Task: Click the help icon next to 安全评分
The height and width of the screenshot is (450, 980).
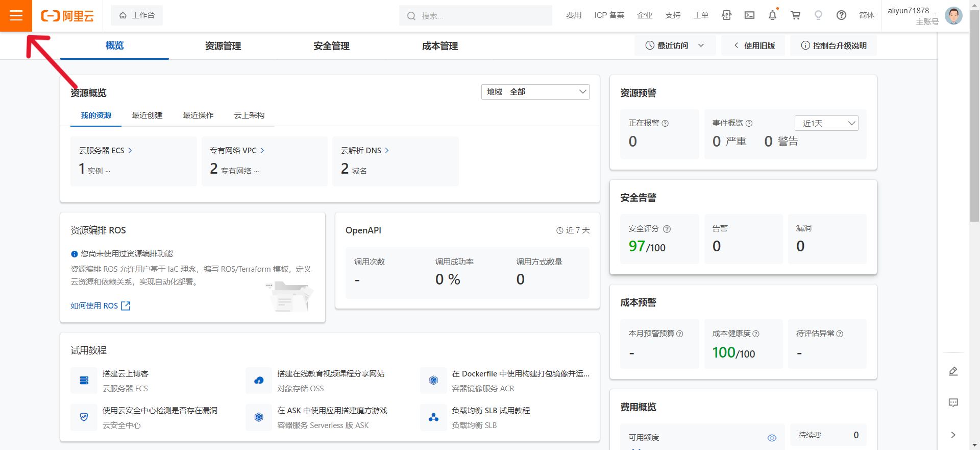Action: point(667,229)
